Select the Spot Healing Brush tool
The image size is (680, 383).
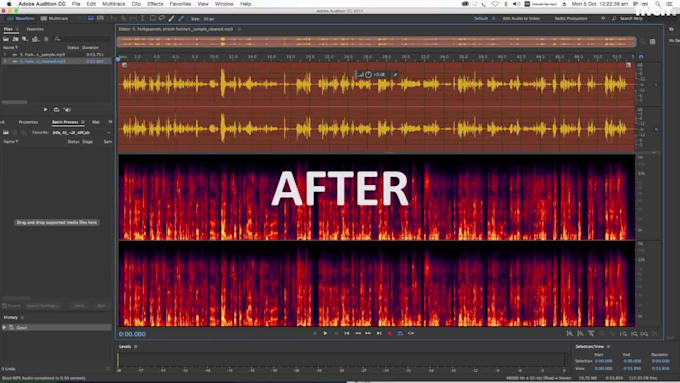click(x=181, y=19)
